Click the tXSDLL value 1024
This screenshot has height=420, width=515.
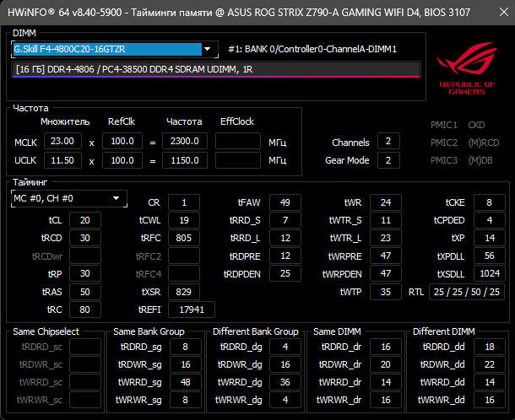coord(490,273)
